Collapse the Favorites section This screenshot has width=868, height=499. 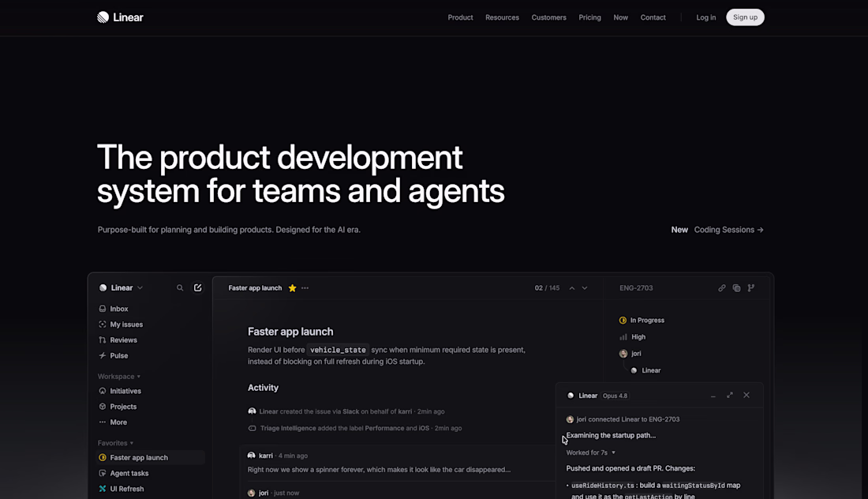click(x=116, y=443)
